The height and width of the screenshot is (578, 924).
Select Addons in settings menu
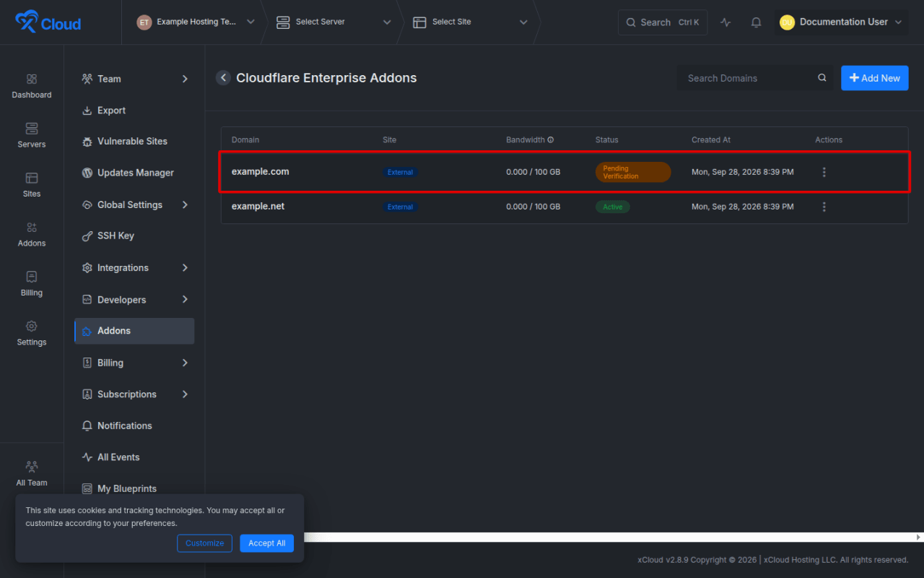point(134,331)
